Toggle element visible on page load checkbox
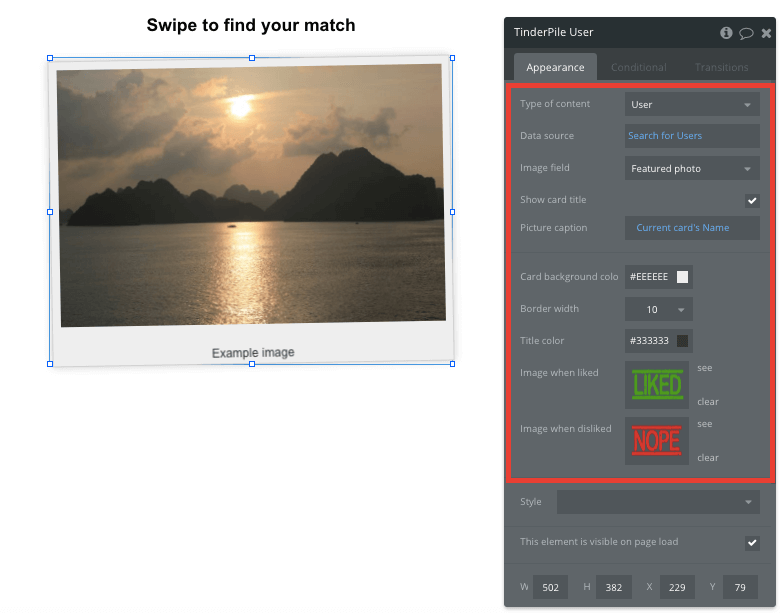The image size is (781, 613). pyautogui.click(x=752, y=543)
